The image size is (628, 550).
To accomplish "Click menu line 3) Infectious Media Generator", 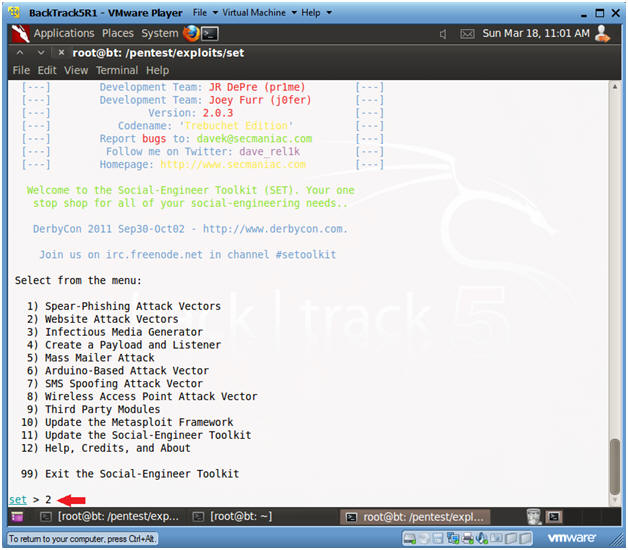I will 115,332.
